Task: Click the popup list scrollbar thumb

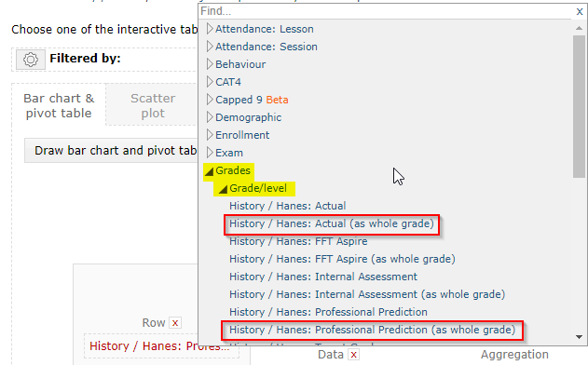Action: [579, 106]
